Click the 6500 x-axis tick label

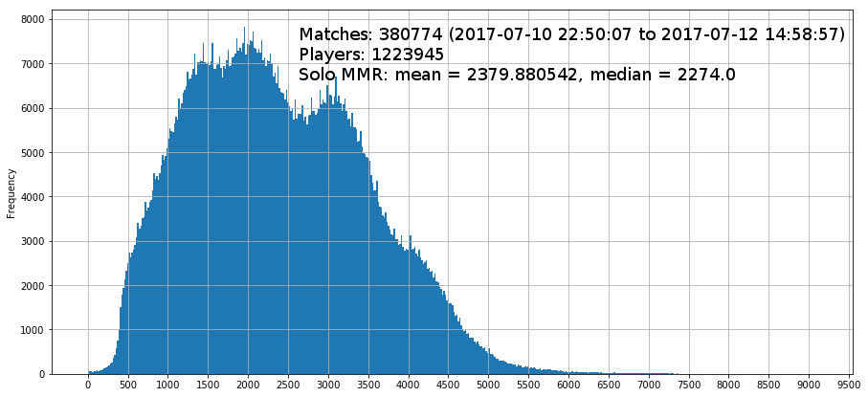609,383
